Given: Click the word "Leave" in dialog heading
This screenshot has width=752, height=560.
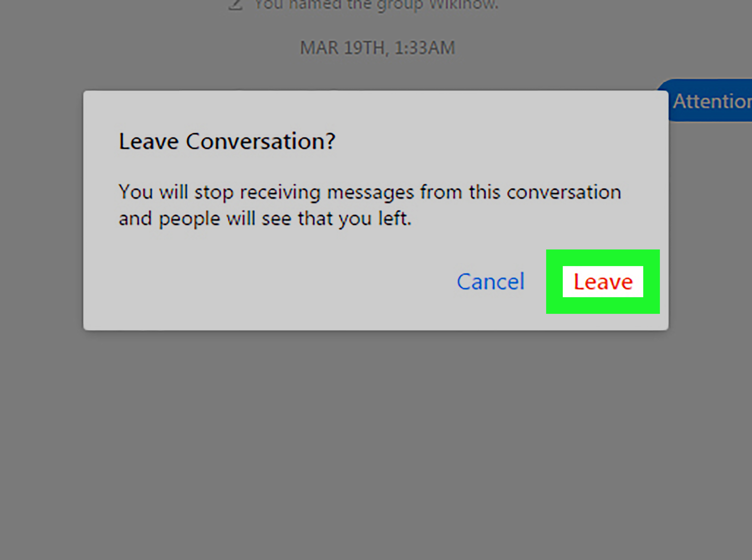Looking at the screenshot, I should (149, 141).
